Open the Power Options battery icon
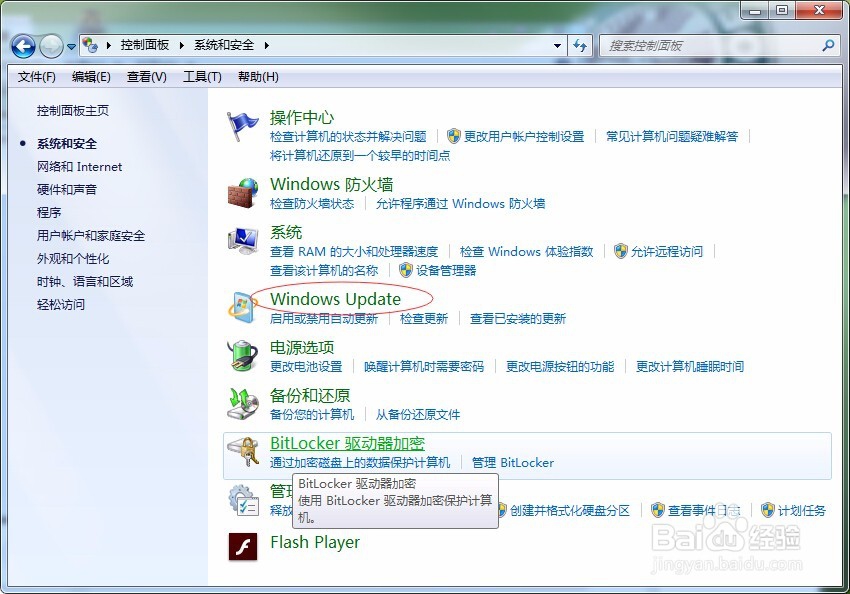Image resolution: width=850 pixels, height=594 pixels. click(242, 355)
